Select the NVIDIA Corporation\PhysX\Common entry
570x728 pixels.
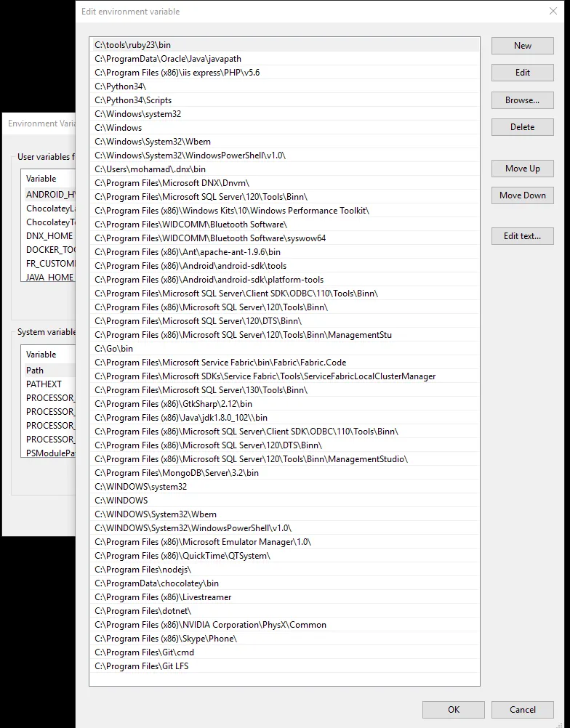pyautogui.click(x=284, y=625)
